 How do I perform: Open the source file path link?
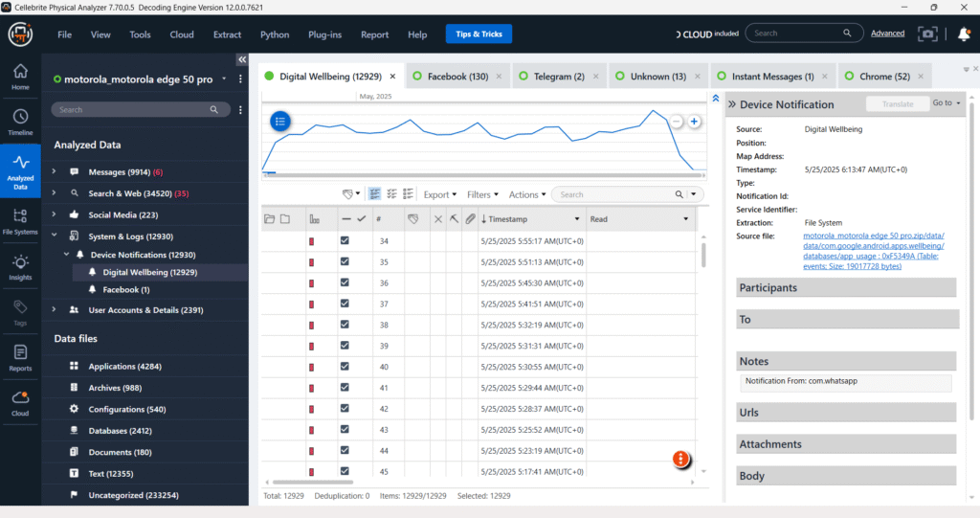coord(873,251)
